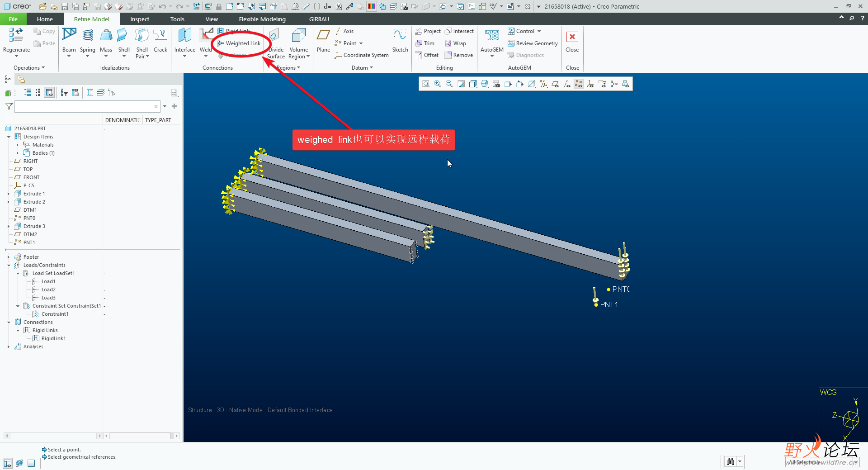
Task: Click the Refit view icon
Action: pos(426,84)
